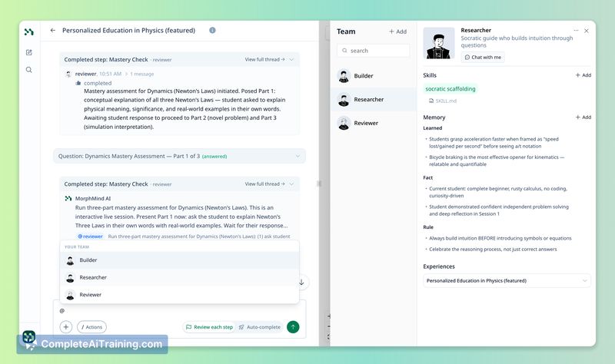The image size is (615, 364).
Task: Select Builder in the Team list
Action: point(373,76)
